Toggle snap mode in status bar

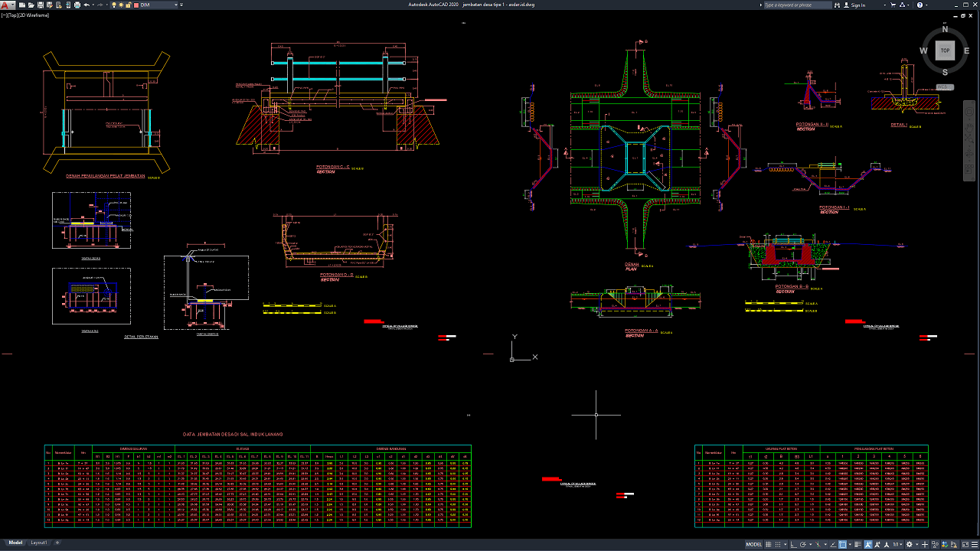point(778,544)
